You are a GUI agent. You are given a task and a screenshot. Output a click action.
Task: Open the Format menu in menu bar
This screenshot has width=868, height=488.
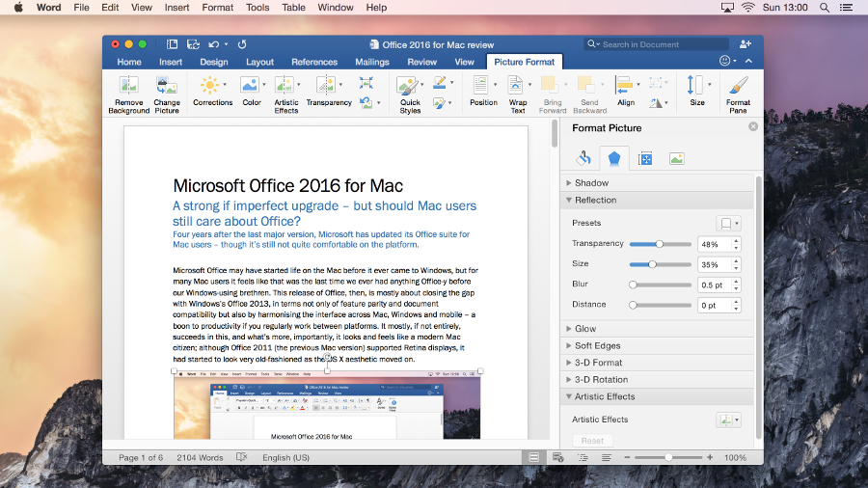(x=218, y=8)
